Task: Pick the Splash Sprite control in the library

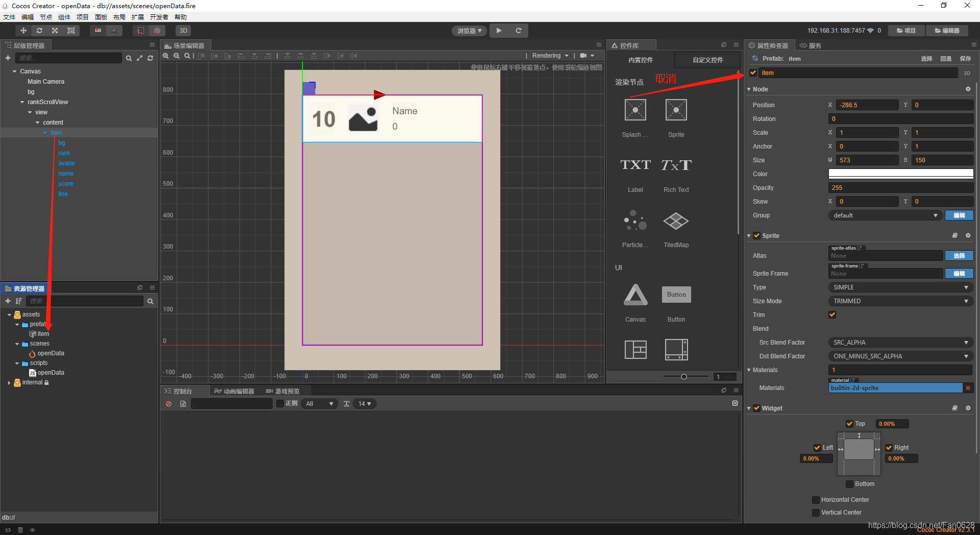Action: tap(635, 118)
